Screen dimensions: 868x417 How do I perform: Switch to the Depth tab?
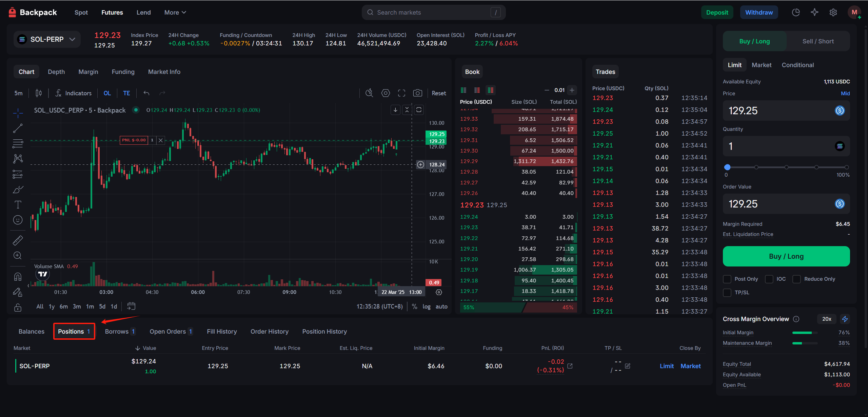click(x=56, y=72)
